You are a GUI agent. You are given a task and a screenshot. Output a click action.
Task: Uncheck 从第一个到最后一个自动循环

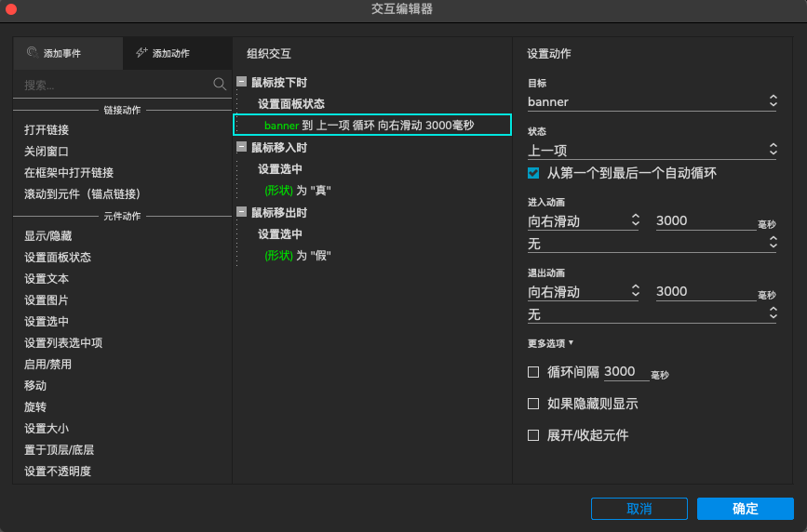coord(533,173)
